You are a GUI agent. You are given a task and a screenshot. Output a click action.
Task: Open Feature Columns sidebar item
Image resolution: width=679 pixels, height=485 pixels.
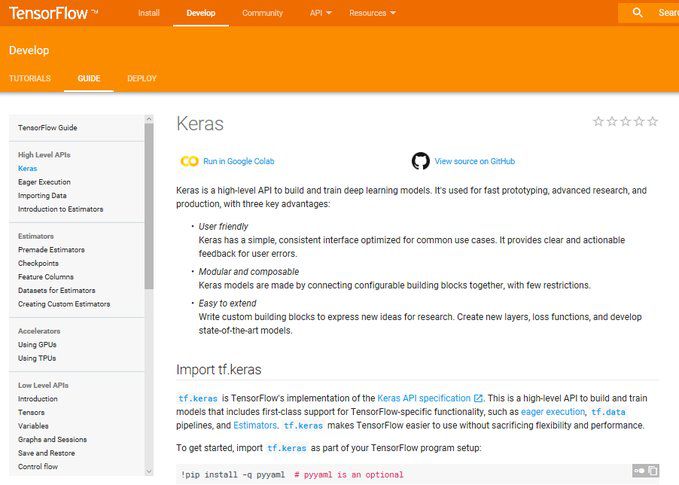click(x=45, y=277)
